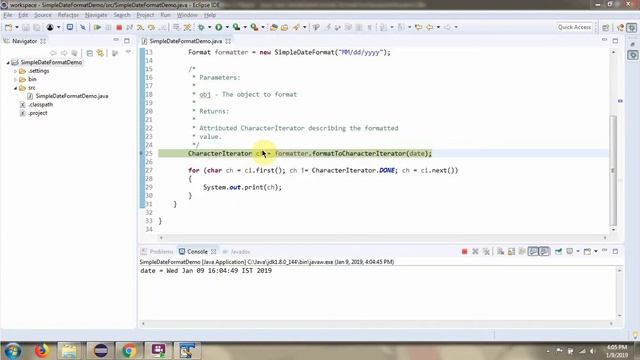640x360 pixels.
Task: Click the console horizontal scrollbar right arrow
Action: (611, 324)
